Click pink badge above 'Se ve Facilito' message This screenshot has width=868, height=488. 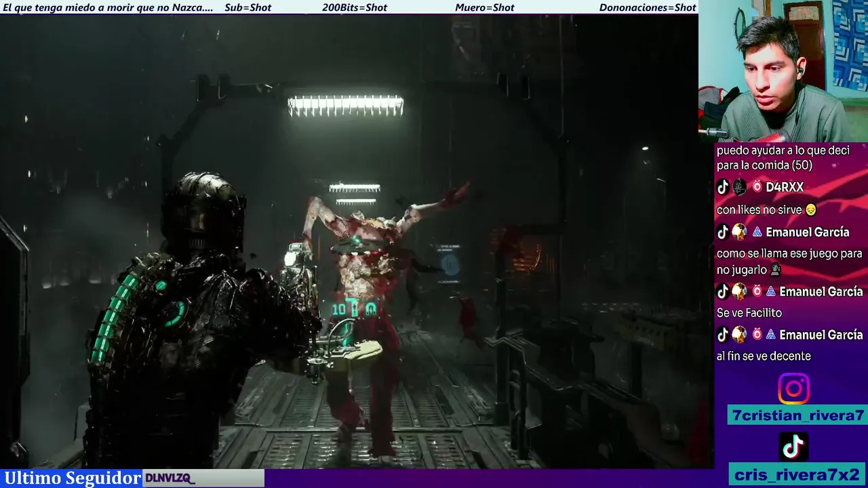click(757, 292)
